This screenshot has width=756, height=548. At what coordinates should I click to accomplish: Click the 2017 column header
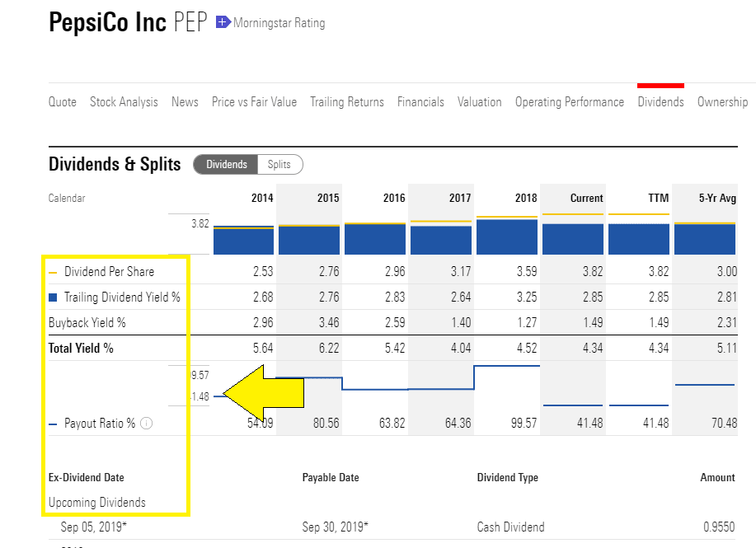pyautogui.click(x=460, y=198)
